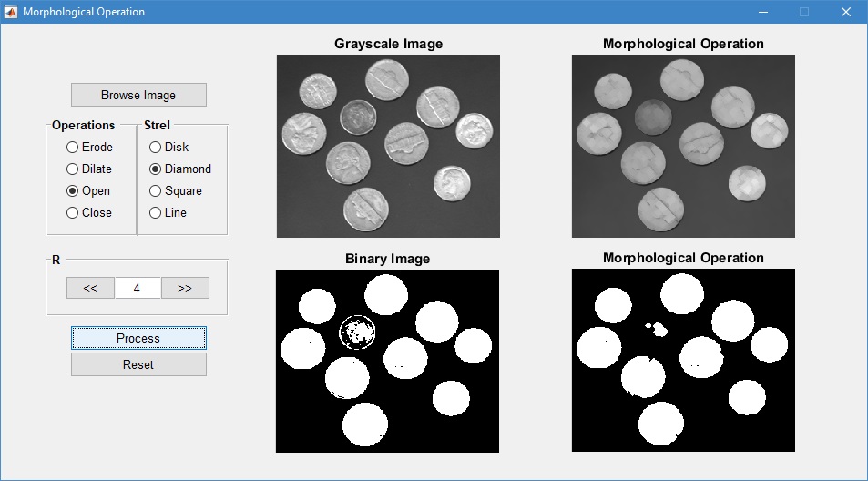Pick the Disk structuring element
The width and height of the screenshot is (868, 481).
click(x=156, y=147)
